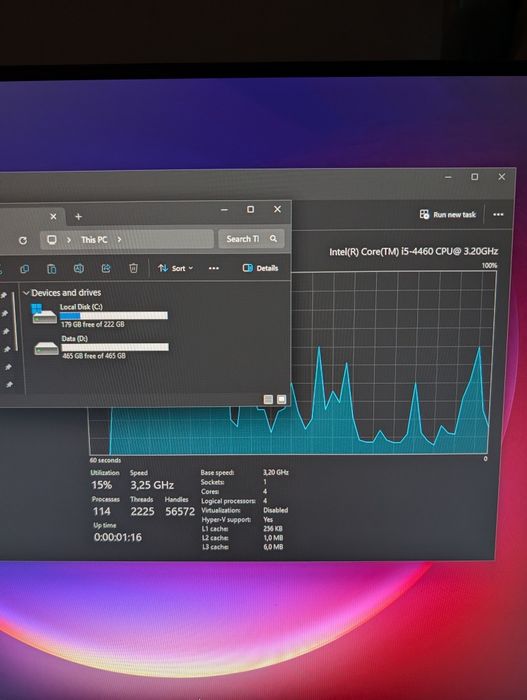Click the Delete trash icon in File Explorer
Image resolution: width=527 pixels, height=700 pixels.
133,268
